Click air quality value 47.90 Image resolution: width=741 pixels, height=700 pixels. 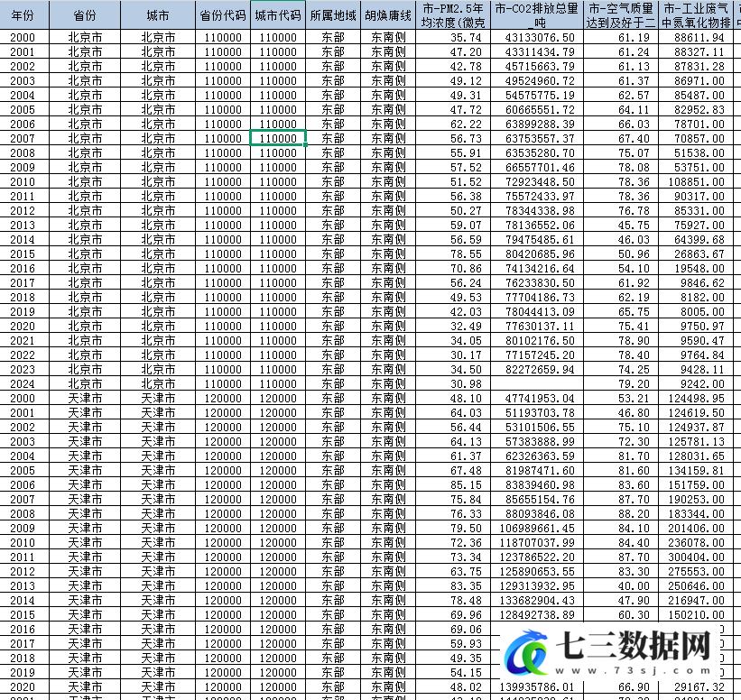[621, 601]
